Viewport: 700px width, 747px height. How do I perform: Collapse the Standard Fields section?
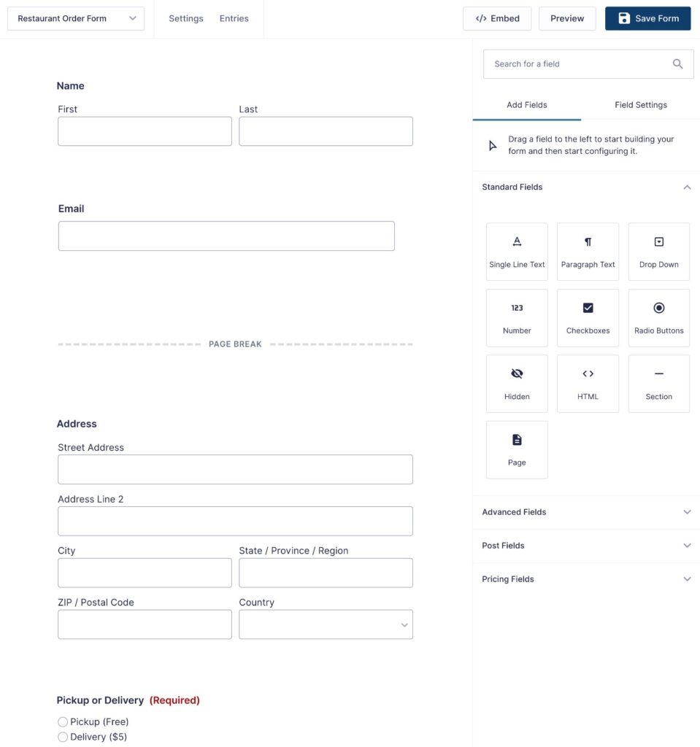(686, 187)
